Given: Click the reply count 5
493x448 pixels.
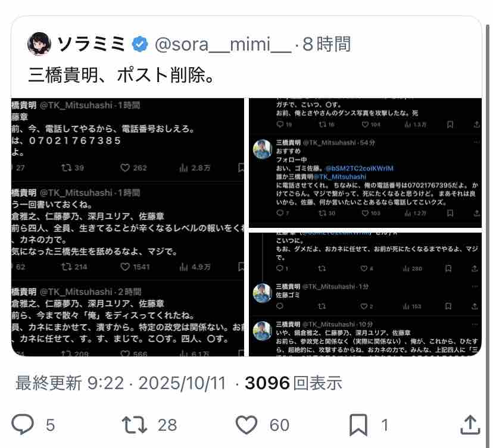Looking at the screenshot, I should tap(51, 425).
